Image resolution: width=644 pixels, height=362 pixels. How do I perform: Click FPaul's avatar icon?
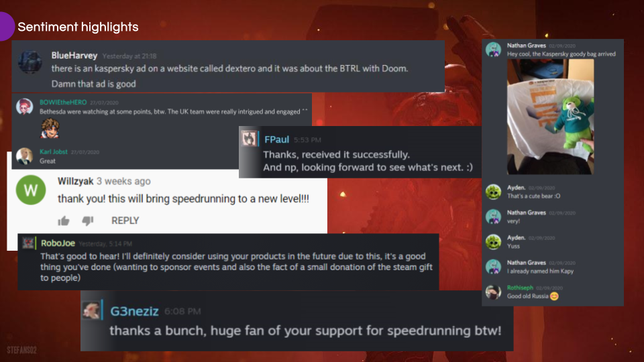[x=249, y=139]
